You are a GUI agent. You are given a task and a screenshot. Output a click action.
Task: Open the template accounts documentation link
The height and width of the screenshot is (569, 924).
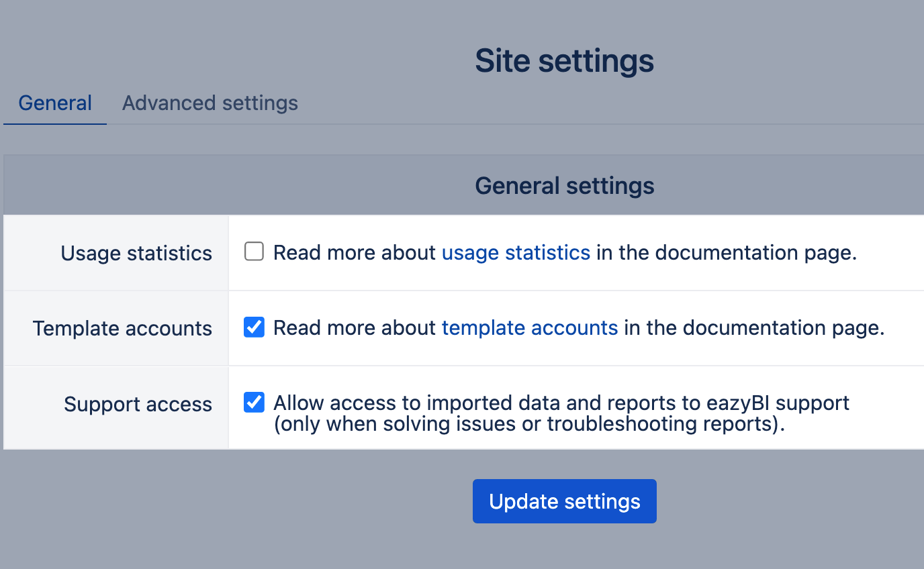click(x=529, y=327)
